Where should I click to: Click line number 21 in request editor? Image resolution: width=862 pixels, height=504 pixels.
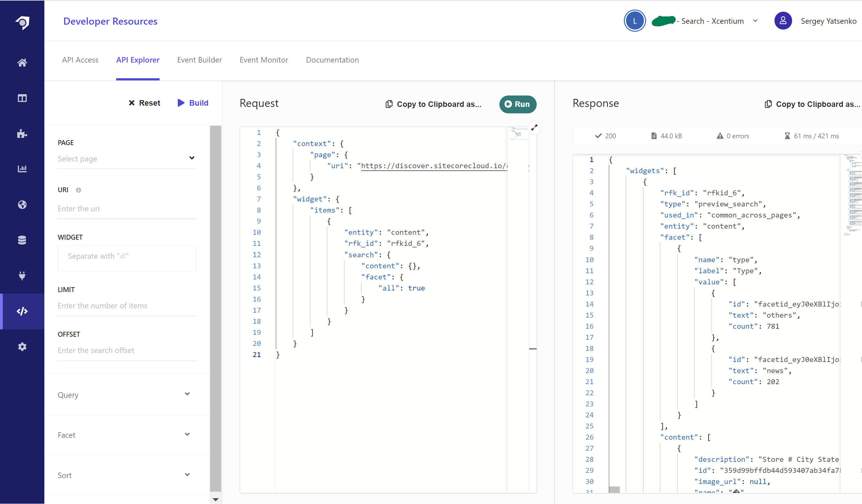tap(257, 355)
